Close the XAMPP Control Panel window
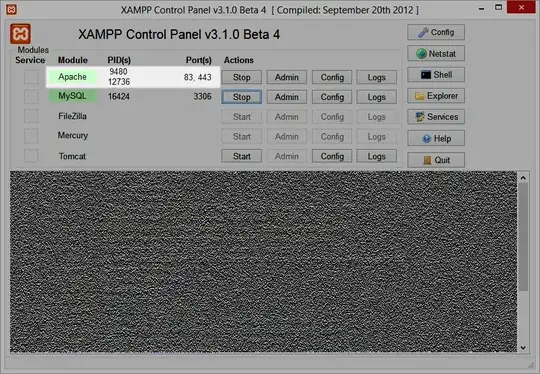The width and height of the screenshot is (540, 374). (521, 7)
